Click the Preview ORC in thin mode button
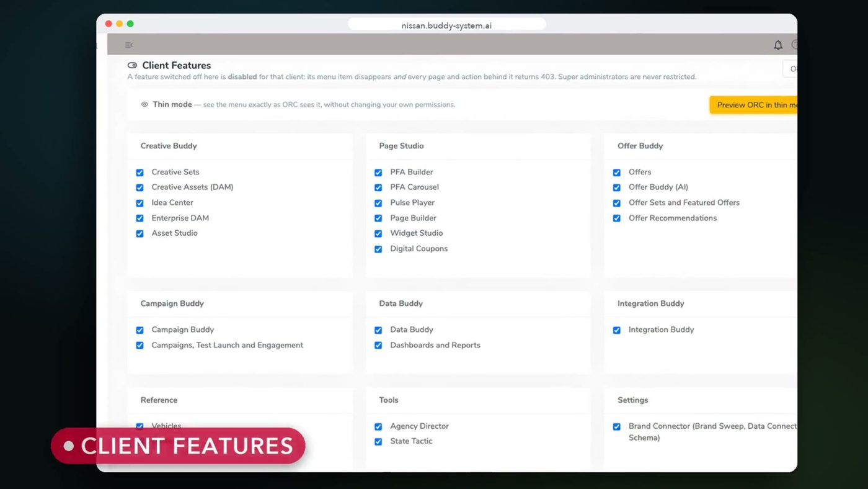Screen dimensions: 868x489 [753, 105]
